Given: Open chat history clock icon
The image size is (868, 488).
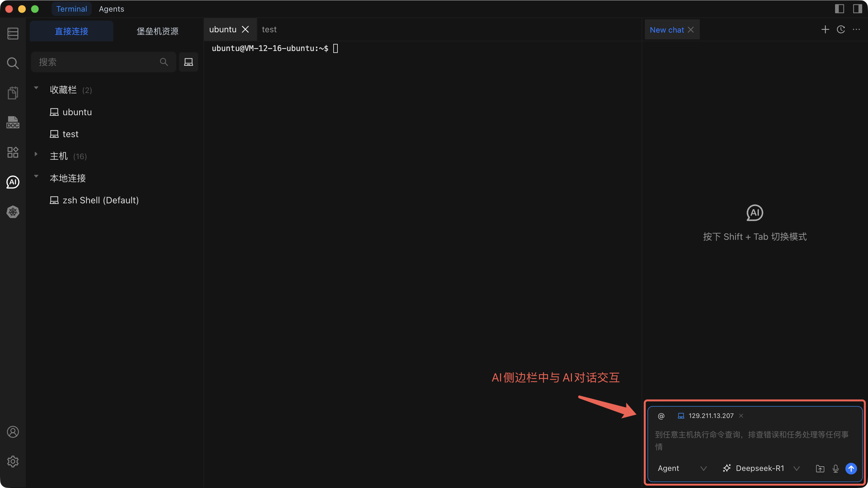Looking at the screenshot, I should point(841,30).
